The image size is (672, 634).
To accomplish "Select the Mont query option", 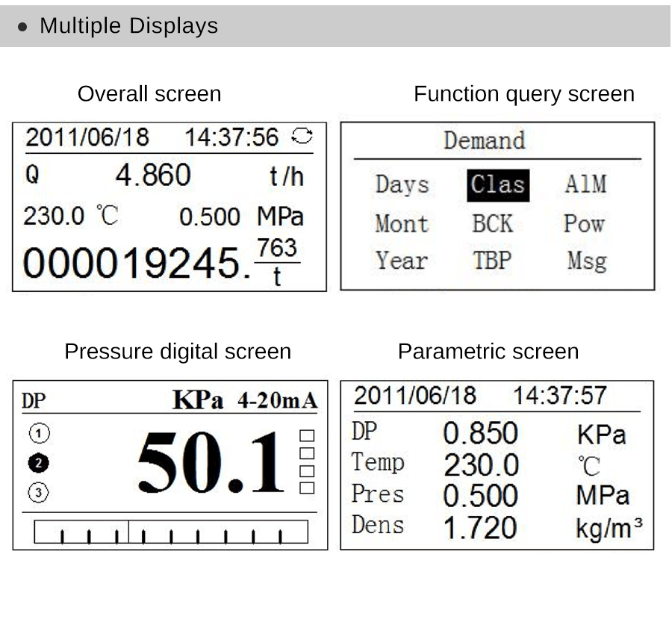I will coord(402,223).
